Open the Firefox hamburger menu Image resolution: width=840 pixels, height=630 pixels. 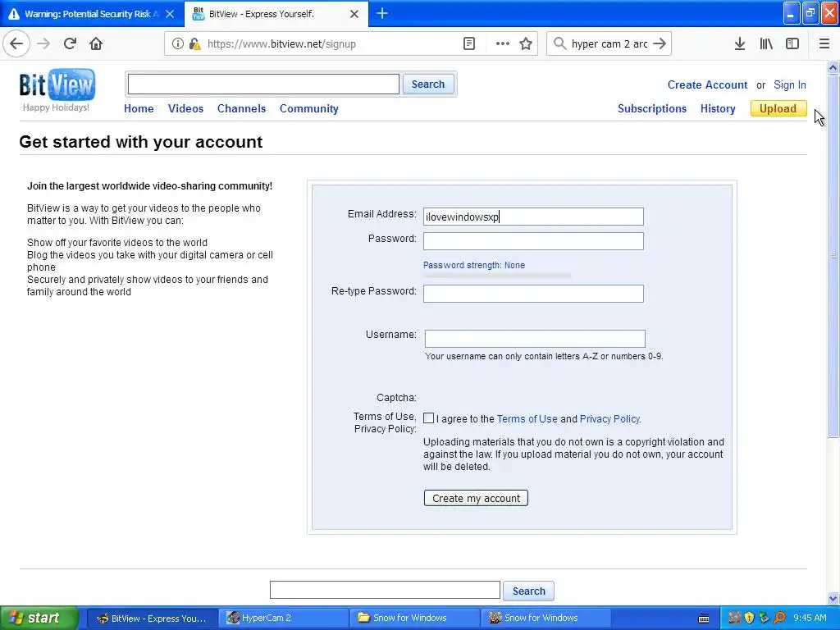pyautogui.click(x=824, y=44)
